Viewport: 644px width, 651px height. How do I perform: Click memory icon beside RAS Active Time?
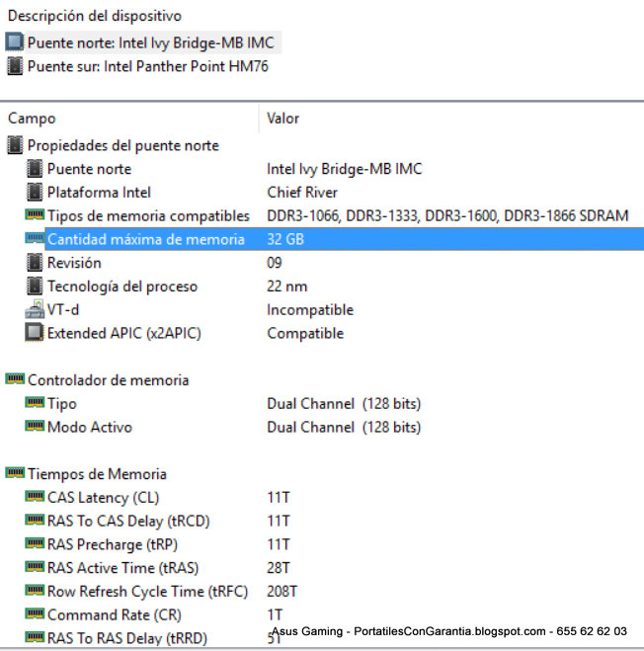[35, 567]
